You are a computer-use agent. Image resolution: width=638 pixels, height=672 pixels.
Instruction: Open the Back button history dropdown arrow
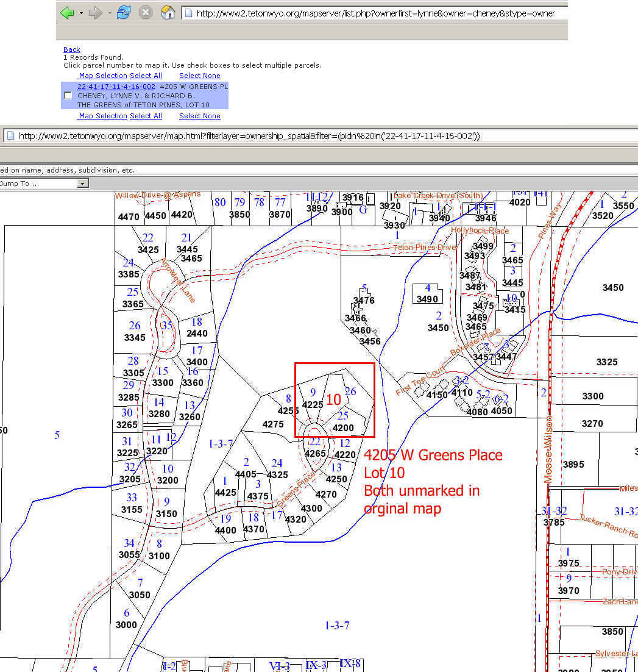81,13
